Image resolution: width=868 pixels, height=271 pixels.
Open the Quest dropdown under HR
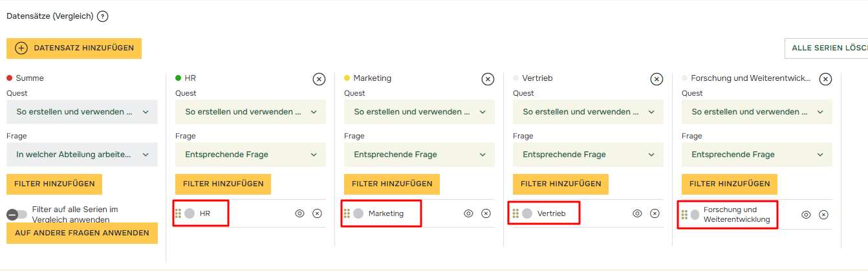(251, 111)
